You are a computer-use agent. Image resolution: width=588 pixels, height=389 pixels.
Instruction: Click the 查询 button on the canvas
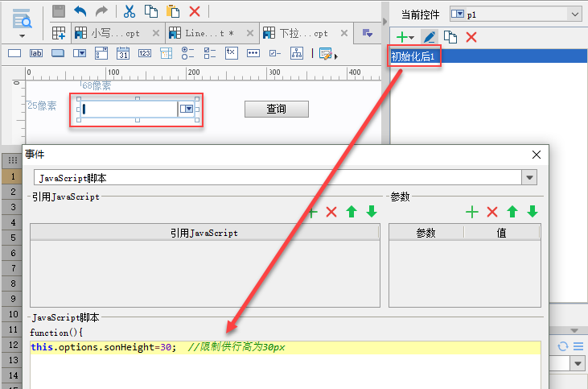point(277,109)
